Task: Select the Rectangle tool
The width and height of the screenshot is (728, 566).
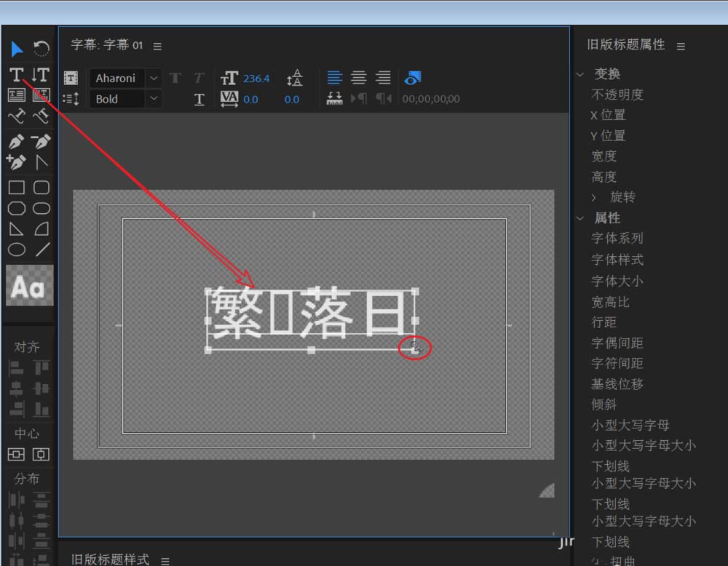Action: coord(15,187)
